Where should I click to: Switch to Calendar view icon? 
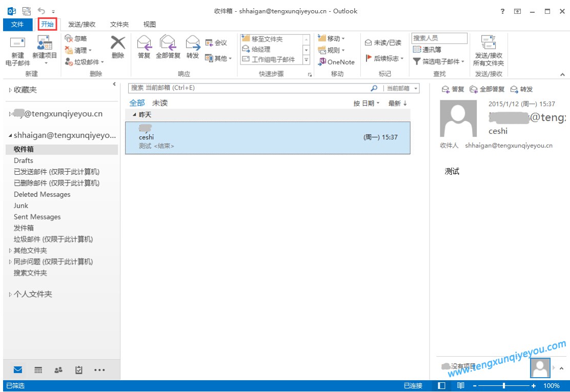click(x=38, y=370)
